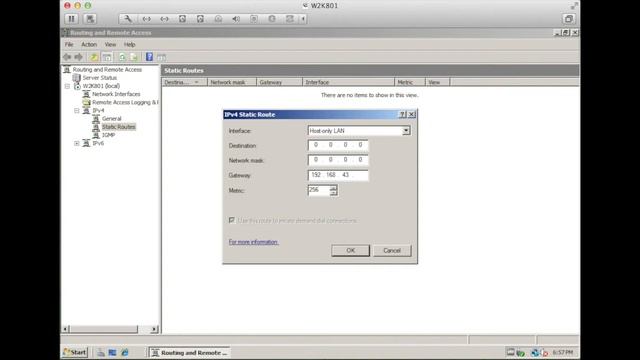Confirm the static route with OK
Screen dimensions: 640x360
click(351, 251)
